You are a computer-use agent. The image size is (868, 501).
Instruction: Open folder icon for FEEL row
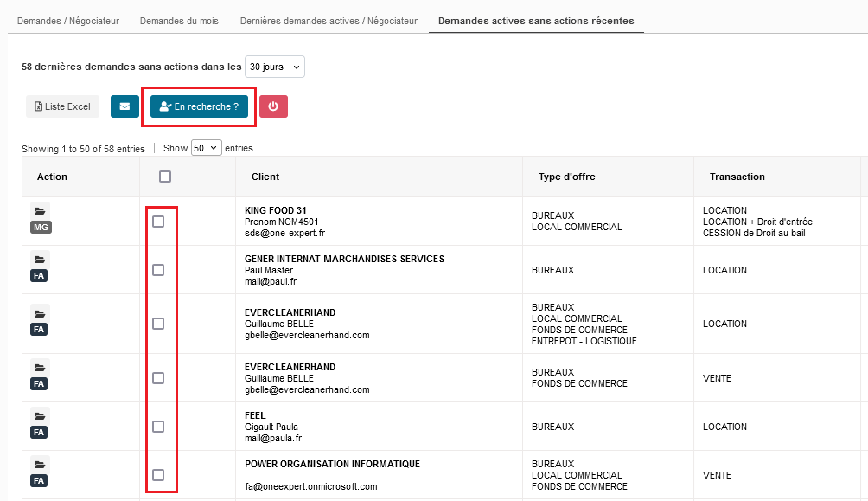point(40,415)
